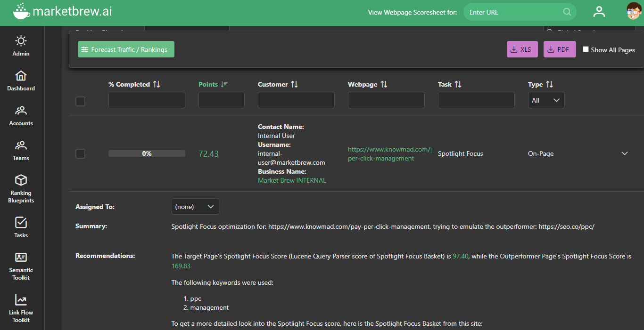Download the XLS export
The width and height of the screenshot is (644, 330).
522,49
